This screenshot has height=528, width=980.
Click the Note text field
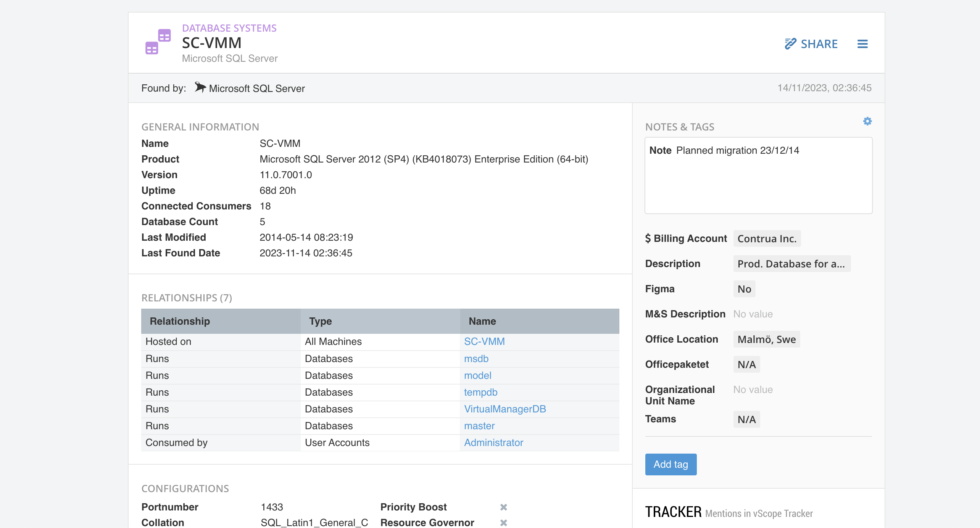[x=758, y=175]
